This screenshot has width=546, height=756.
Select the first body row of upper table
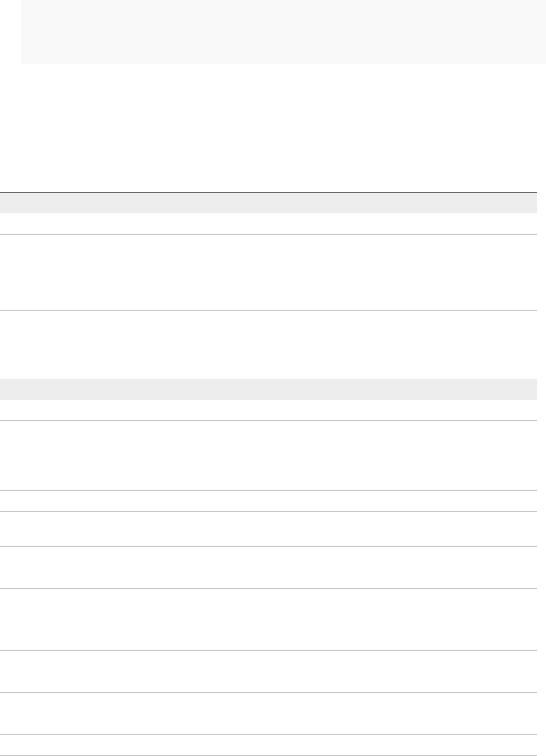268,224
